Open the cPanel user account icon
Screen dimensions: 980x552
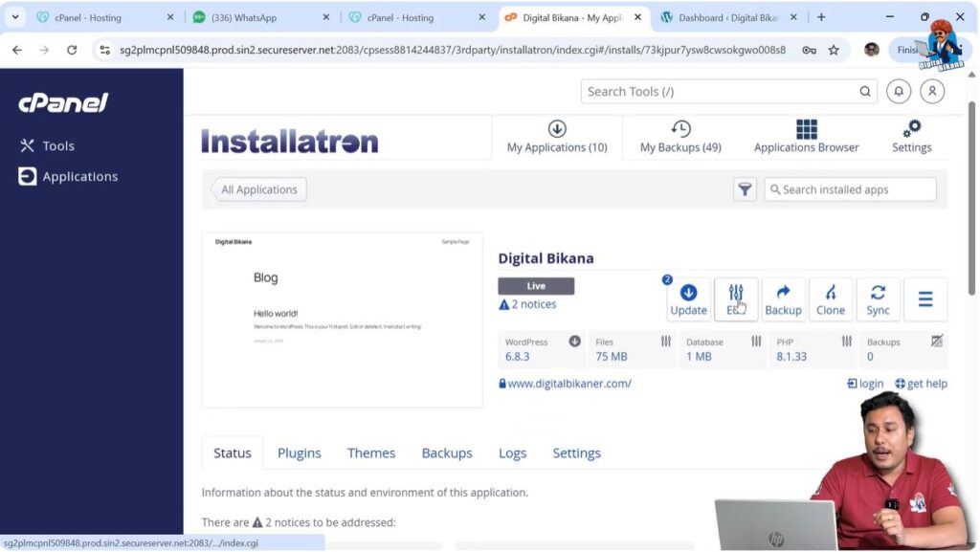tap(932, 91)
